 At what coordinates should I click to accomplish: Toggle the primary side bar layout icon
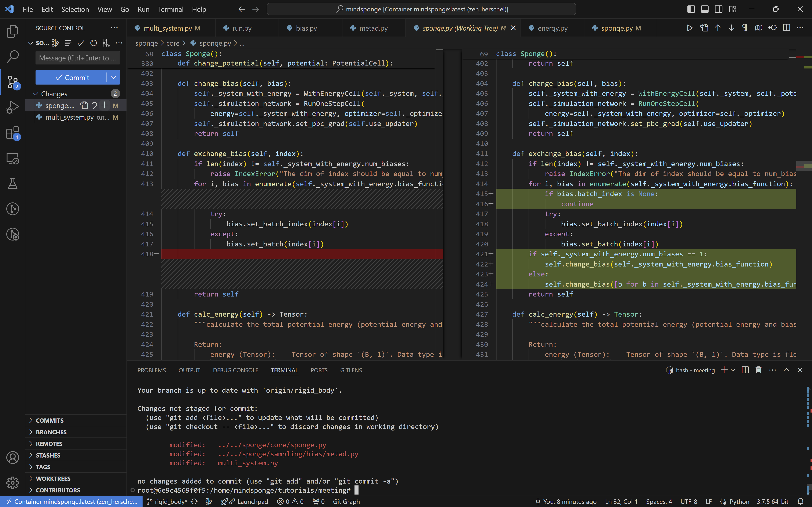pos(691,9)
